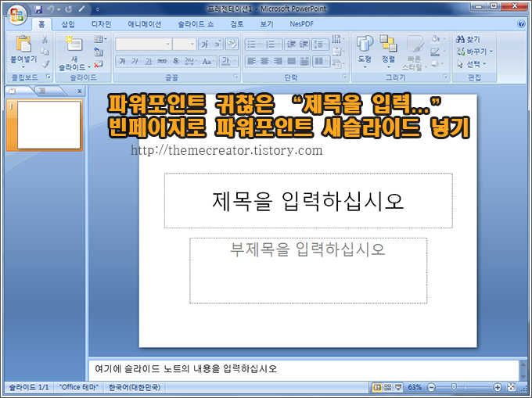Image resolution: width=532 pixels, height=398 pixels.
Task: Open the Office button menu
Action: [17, 15]
